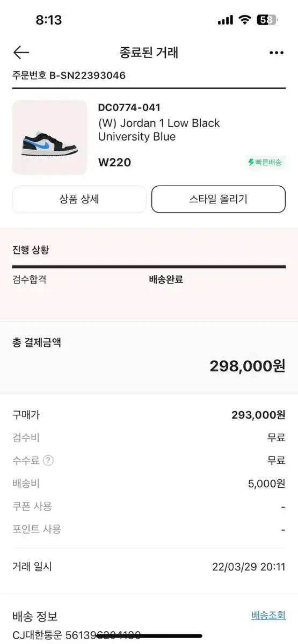Tap the back arrow icon
This screenshot has width=298, height=644.
pyautogui.click(x=21, y=52)
